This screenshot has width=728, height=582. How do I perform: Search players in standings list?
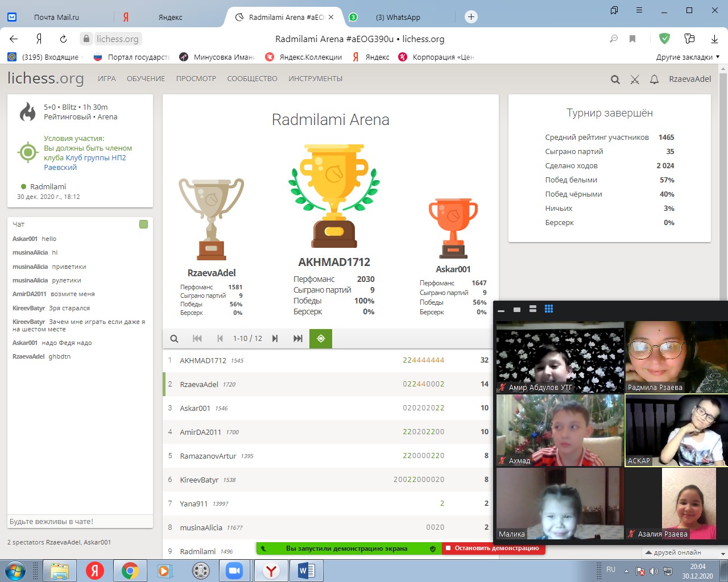175,339
